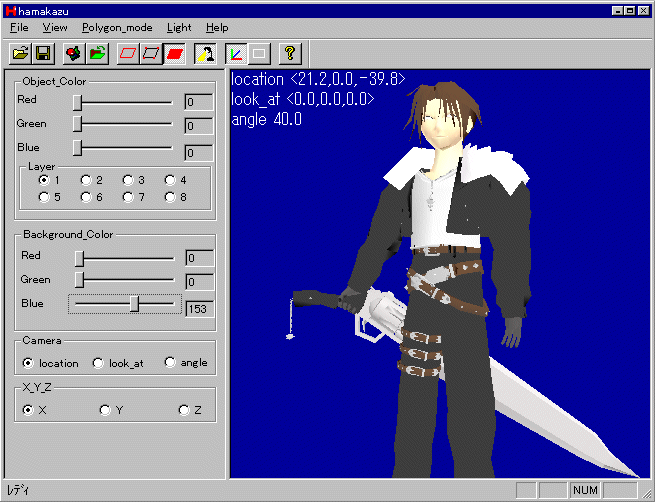Click Background_Color Green value field
Screen dimensions: 655x502
click(x=200, y=282)
